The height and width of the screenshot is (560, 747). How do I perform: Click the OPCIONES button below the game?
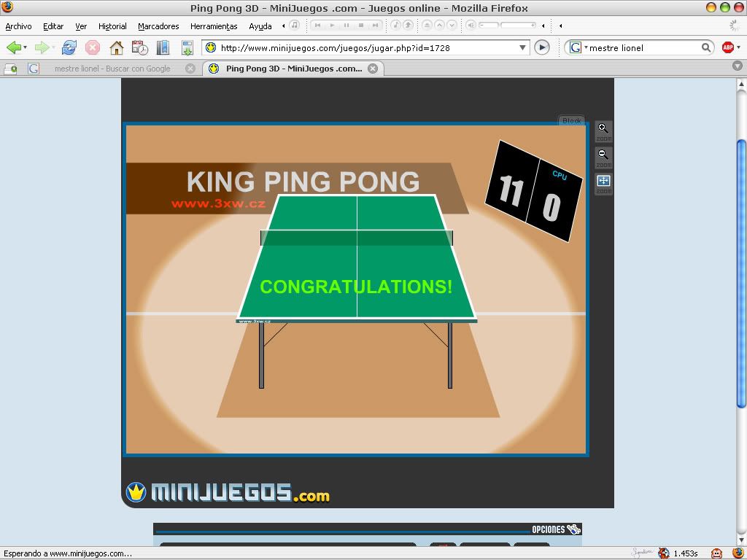tap(555, 529)
